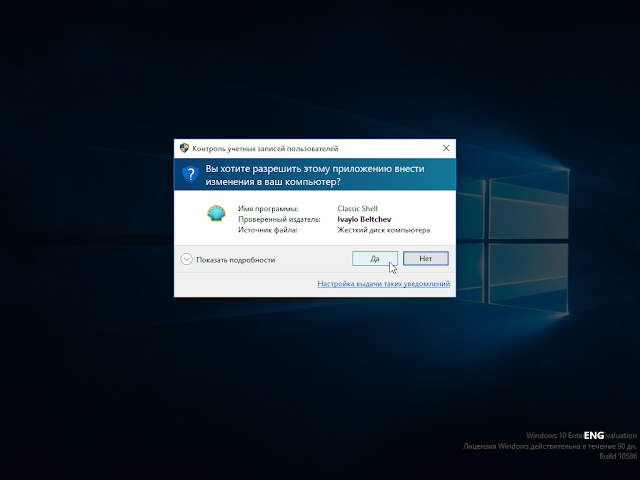
Task: Click the Имя программы label
Action: pos(268,209)
